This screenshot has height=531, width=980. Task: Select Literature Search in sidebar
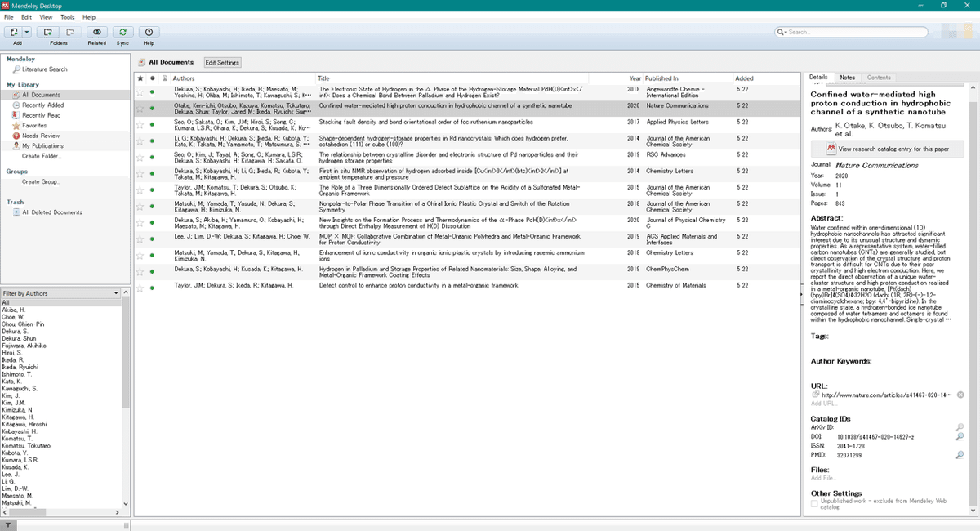(x=45, y=69)
